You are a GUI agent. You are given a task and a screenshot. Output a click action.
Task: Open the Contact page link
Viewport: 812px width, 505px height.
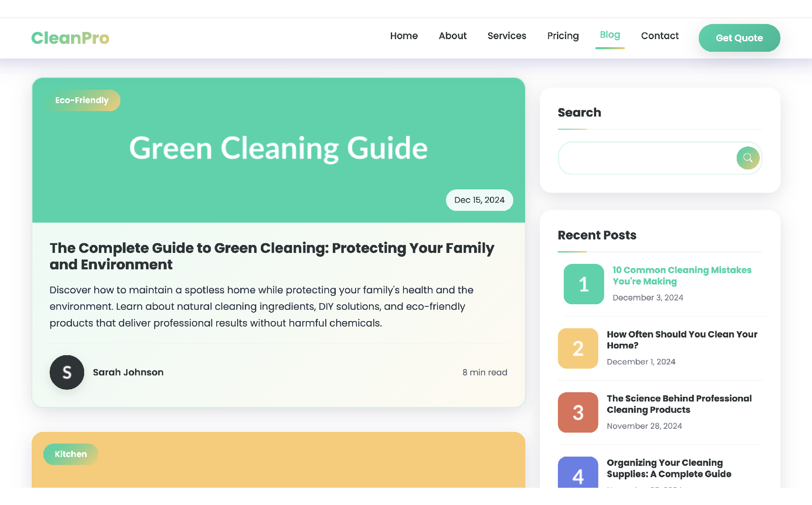[659, 36]
